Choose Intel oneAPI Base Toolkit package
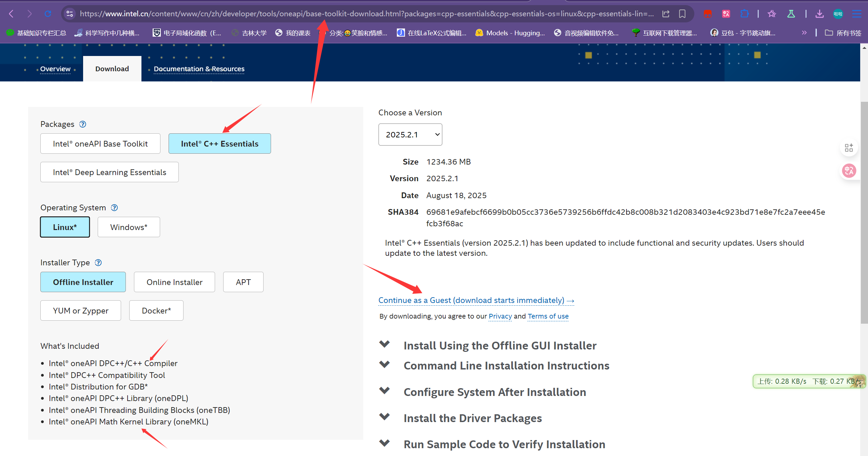The height and width of the screenshot is (456, 868). 100,144
